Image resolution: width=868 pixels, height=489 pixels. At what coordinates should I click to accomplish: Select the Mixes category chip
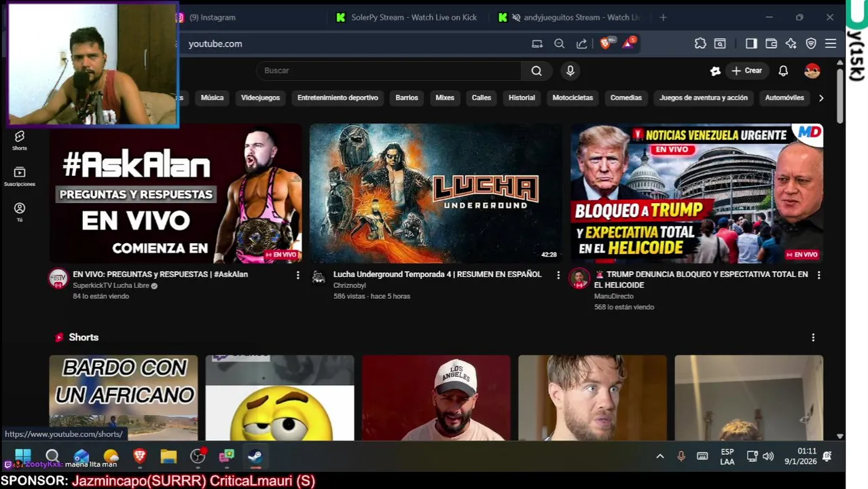[x=445, y=98]
